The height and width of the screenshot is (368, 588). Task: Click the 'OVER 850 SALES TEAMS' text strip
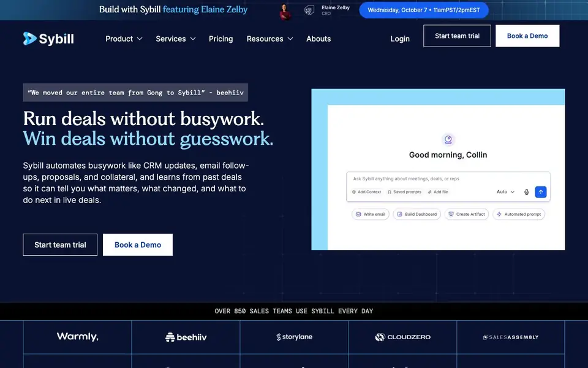click(x=294, y=312)
